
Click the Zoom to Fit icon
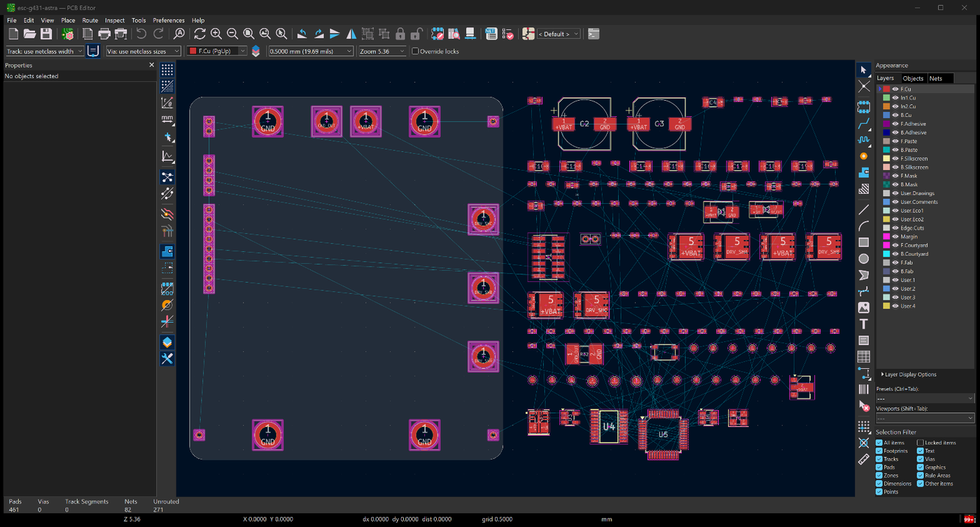248,34
